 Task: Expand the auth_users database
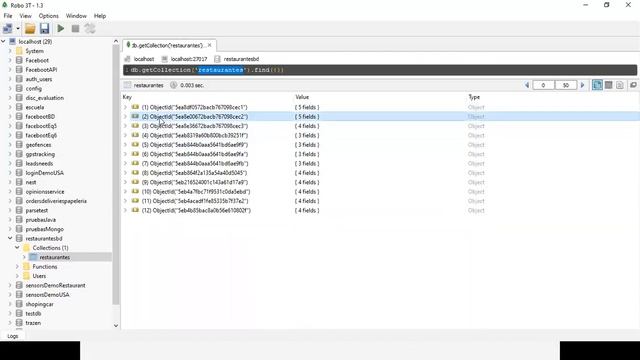tap(10, 79)
